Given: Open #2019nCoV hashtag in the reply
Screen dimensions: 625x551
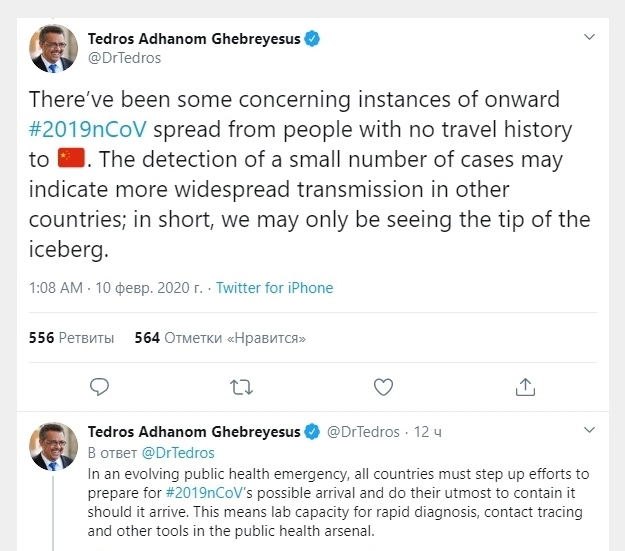Looking at the screenshot, I should (x=206, y=492).
